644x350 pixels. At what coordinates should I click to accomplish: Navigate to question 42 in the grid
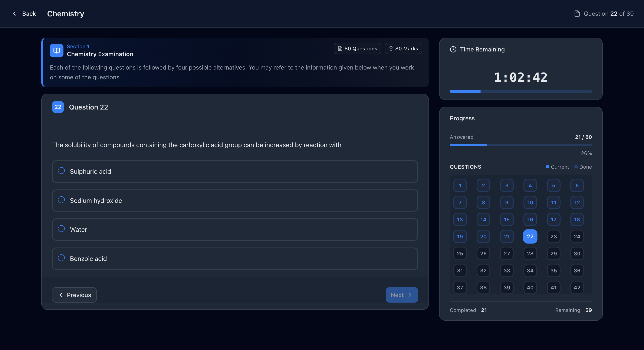577,287
